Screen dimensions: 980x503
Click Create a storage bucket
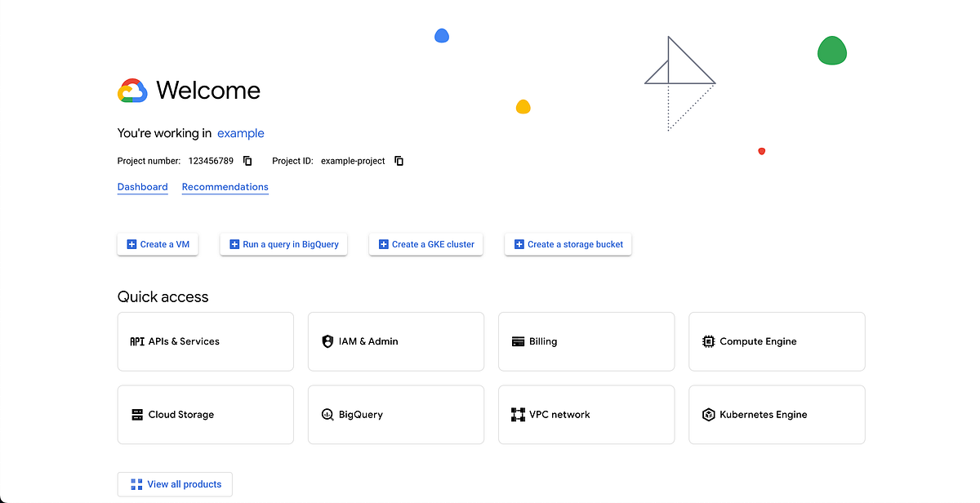coord(568,243)
